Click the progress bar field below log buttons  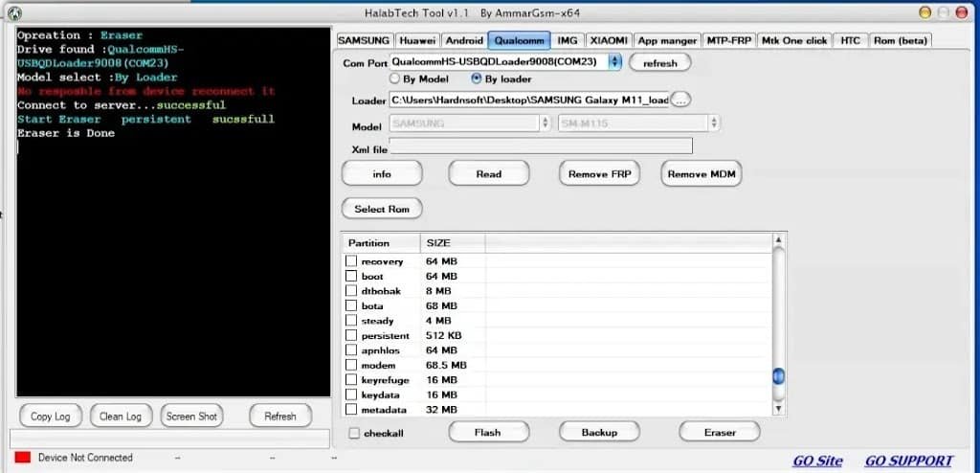(168, 439)
